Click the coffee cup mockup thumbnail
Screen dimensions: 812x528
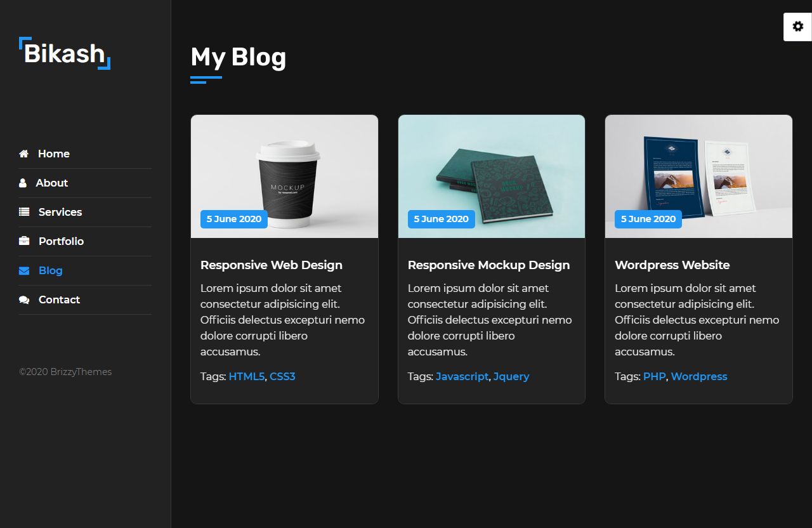[284, 176]
